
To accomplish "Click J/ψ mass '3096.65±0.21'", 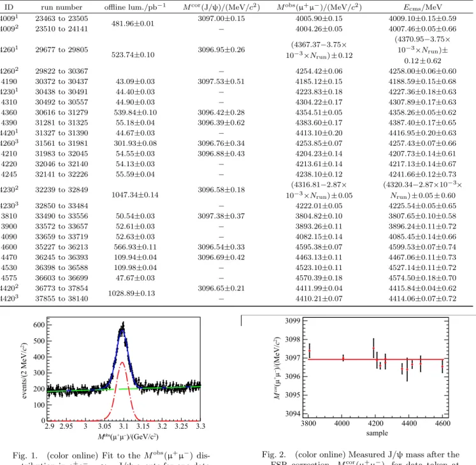I will coord(221,289).
